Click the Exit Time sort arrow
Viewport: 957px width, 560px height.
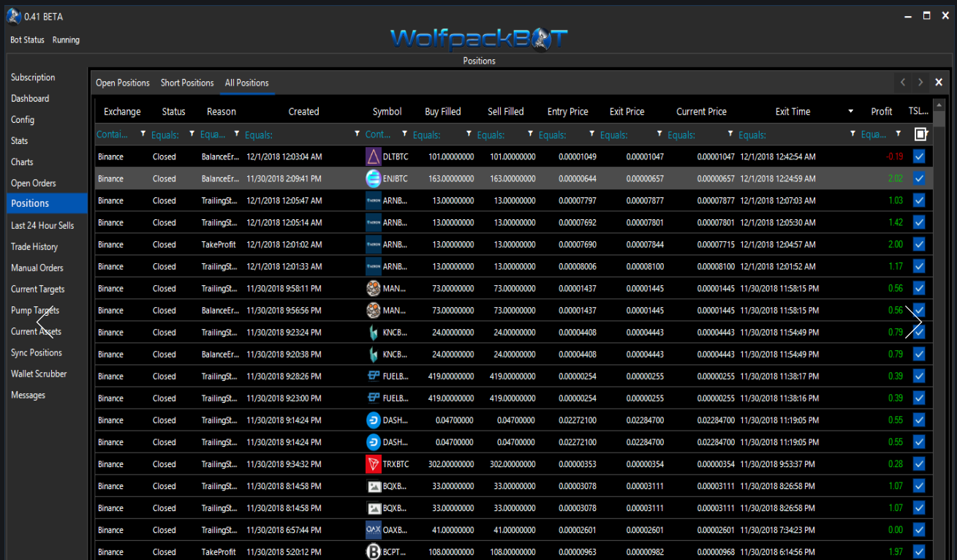point(851,112)
